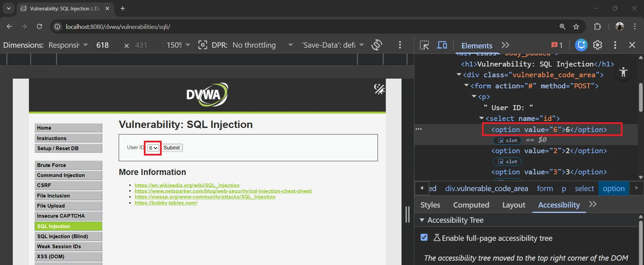Open the tab search chevron button
Screen dimensions: 644x265
point(9,8)
